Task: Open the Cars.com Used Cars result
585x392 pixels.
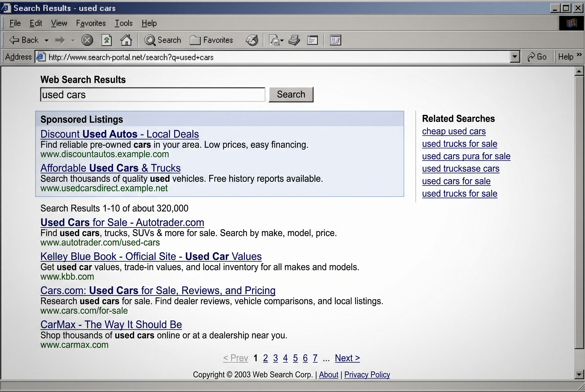Action: tap(158, 291)
